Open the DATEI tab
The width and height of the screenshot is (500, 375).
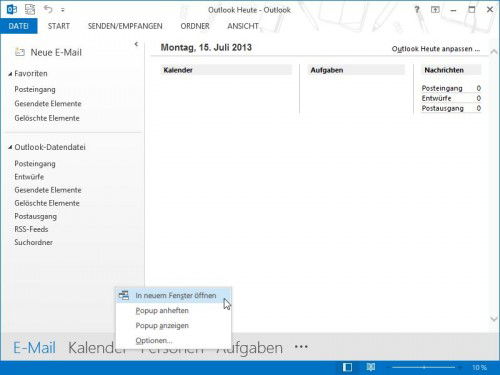pos(19,26)
